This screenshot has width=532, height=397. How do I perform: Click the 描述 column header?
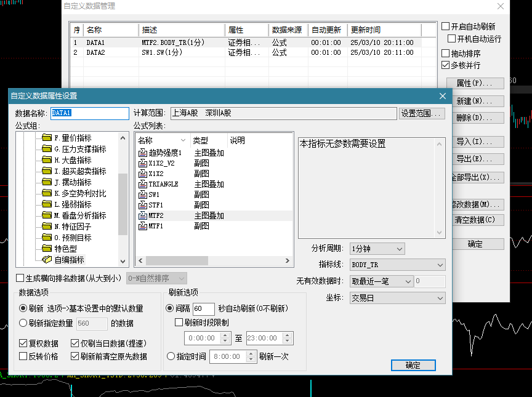coord(182,30)
